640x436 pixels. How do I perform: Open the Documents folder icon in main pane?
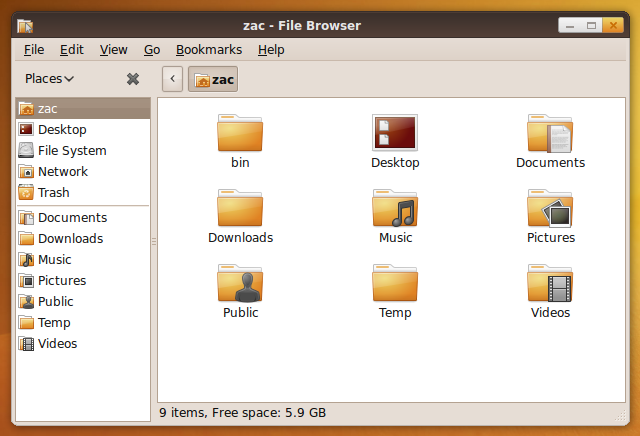pyautogui.click(x=550, y=133)
